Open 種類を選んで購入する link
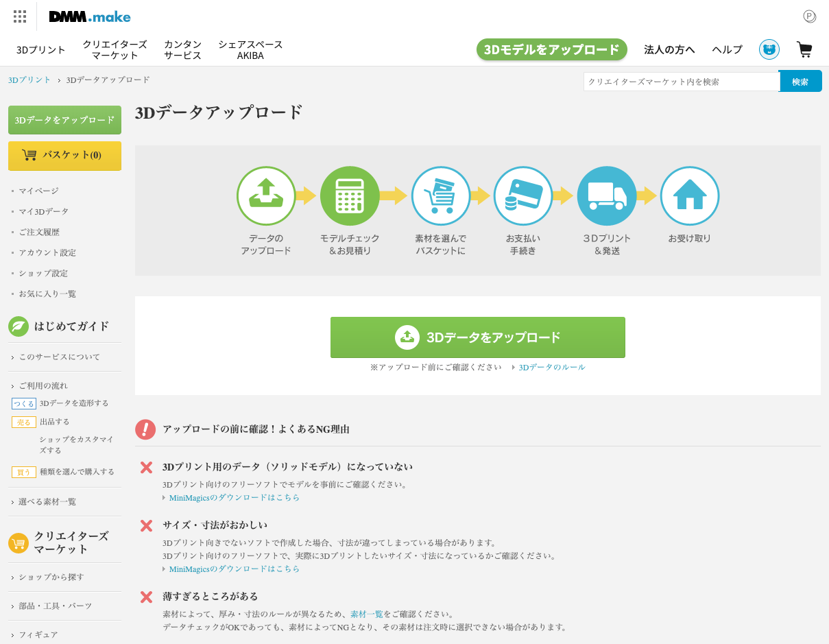This screenshot has height=644, width=829. point(77,472)
